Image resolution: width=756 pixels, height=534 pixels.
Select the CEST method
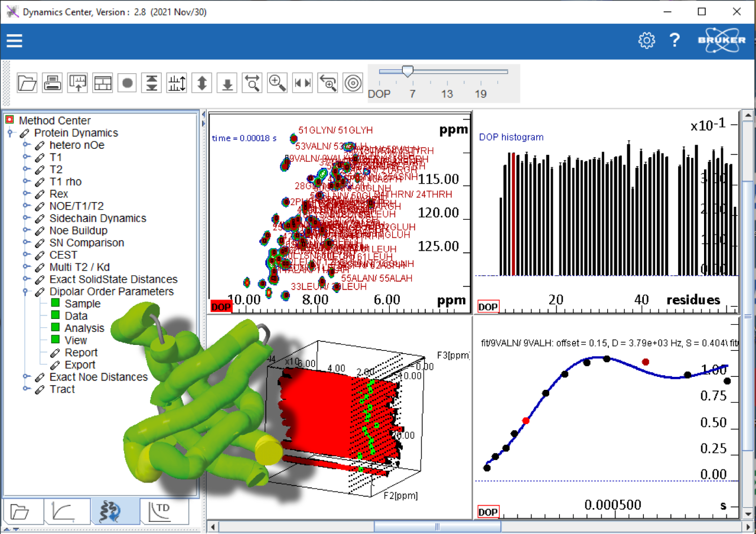pos(63,255)
